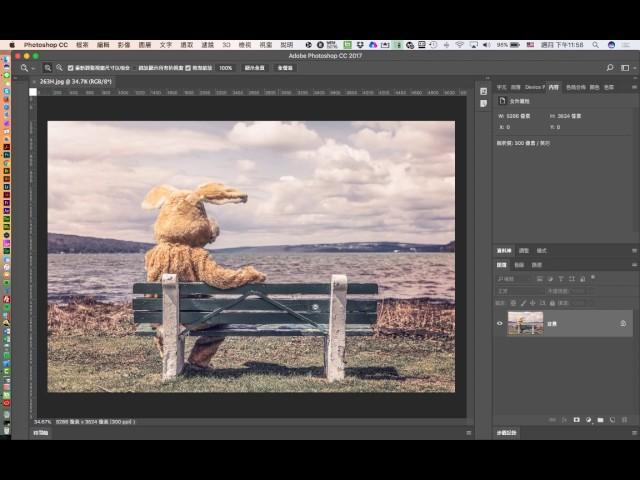Open the 圖層 (Layer) menu

[145, 45]
